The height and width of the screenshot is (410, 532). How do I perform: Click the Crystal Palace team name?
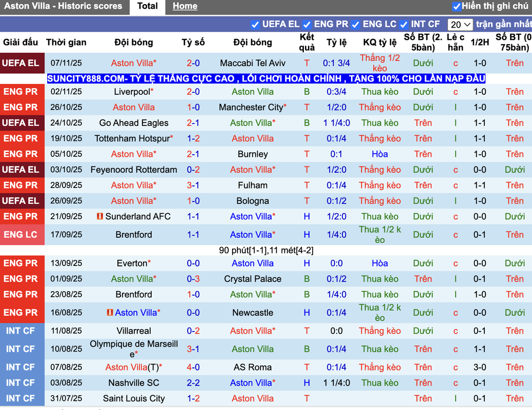point(253,279)
